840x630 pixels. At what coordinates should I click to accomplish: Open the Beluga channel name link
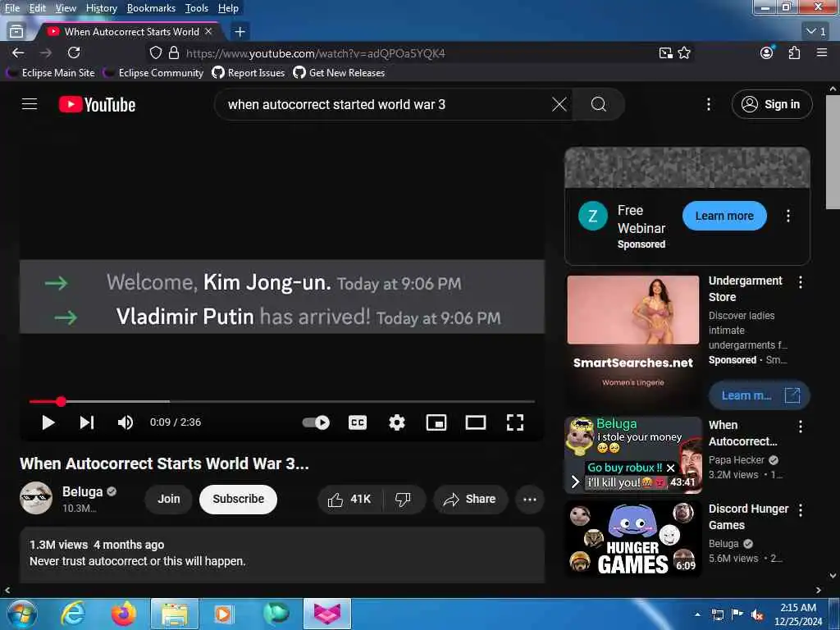tap(83, 492)
